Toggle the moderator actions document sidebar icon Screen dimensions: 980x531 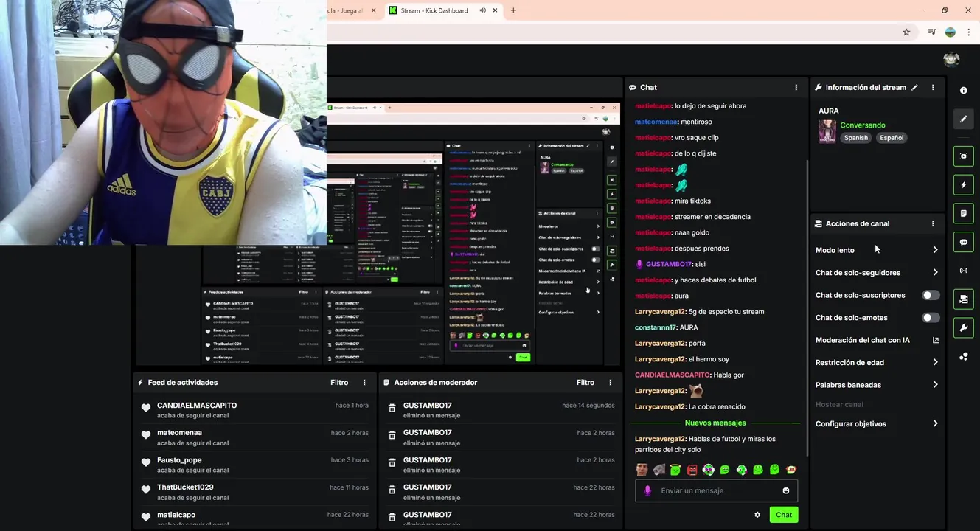pos(963,214)
